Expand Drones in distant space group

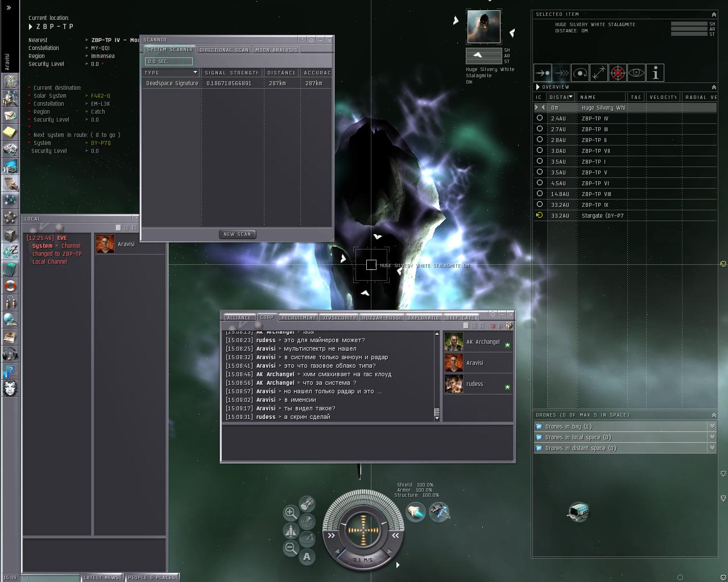(712, 448)
